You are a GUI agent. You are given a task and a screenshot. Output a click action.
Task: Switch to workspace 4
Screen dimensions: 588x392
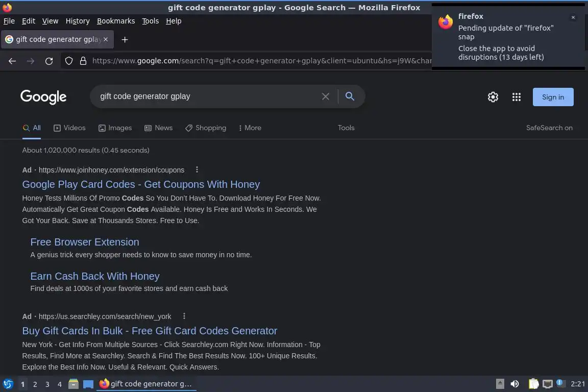pos(60,384)
